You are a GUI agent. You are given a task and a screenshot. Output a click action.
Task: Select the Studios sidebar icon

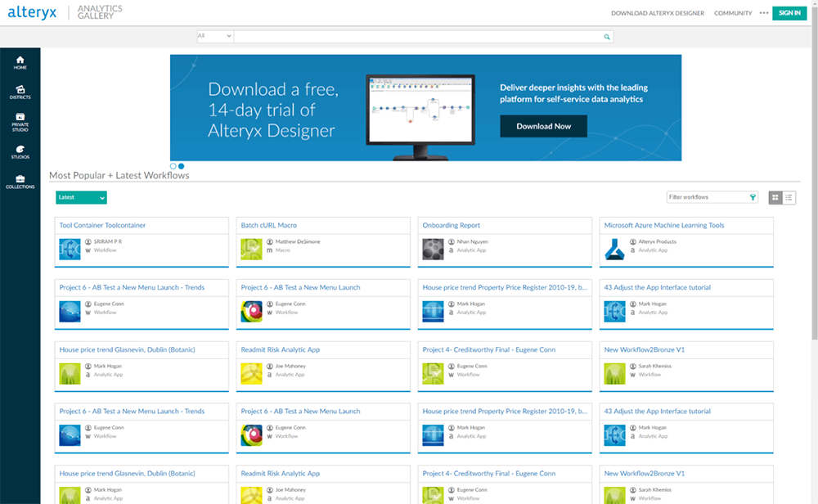[x=20, y=151]
